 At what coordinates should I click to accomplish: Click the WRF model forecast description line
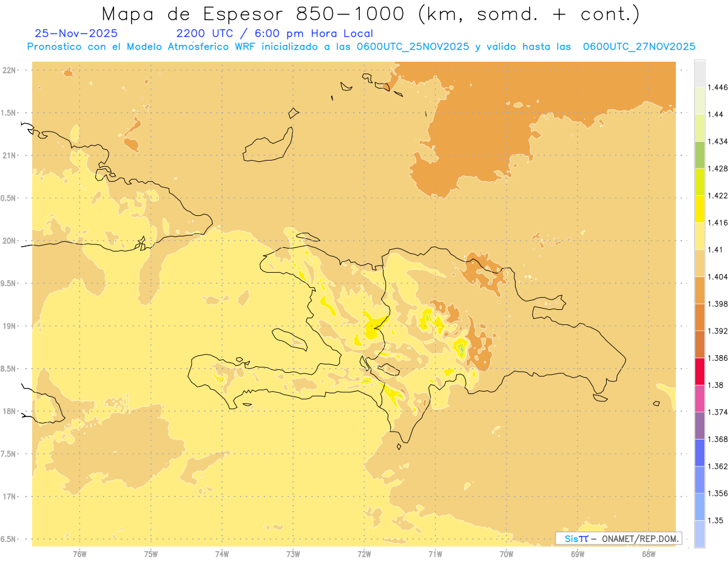tap(361, 47)
